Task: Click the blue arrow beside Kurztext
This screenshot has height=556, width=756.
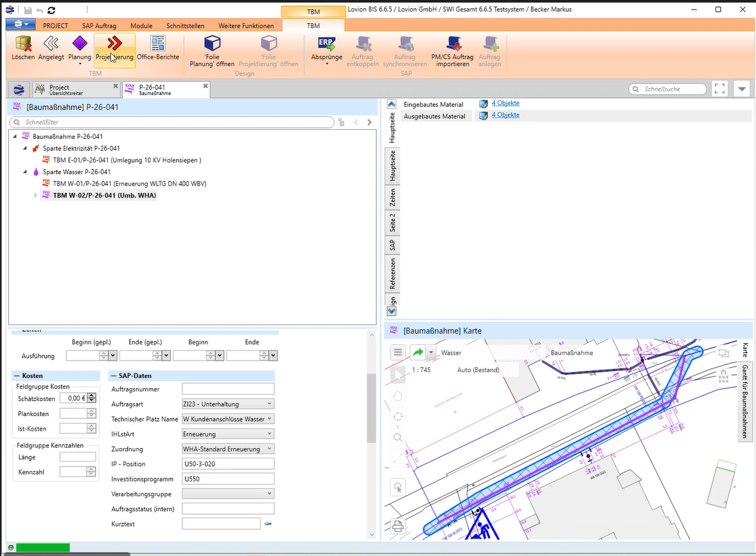Action: (268, 524)
